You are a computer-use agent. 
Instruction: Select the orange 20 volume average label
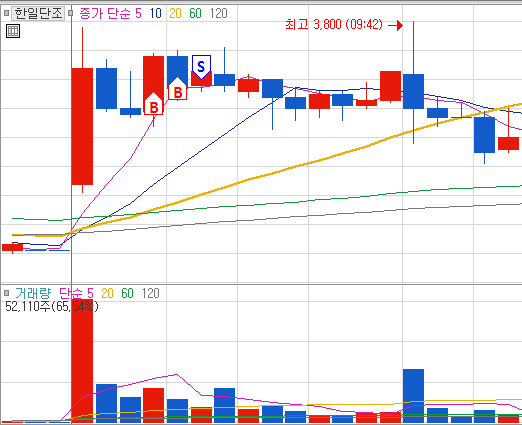pyautogui.click(x=107, y=293)
